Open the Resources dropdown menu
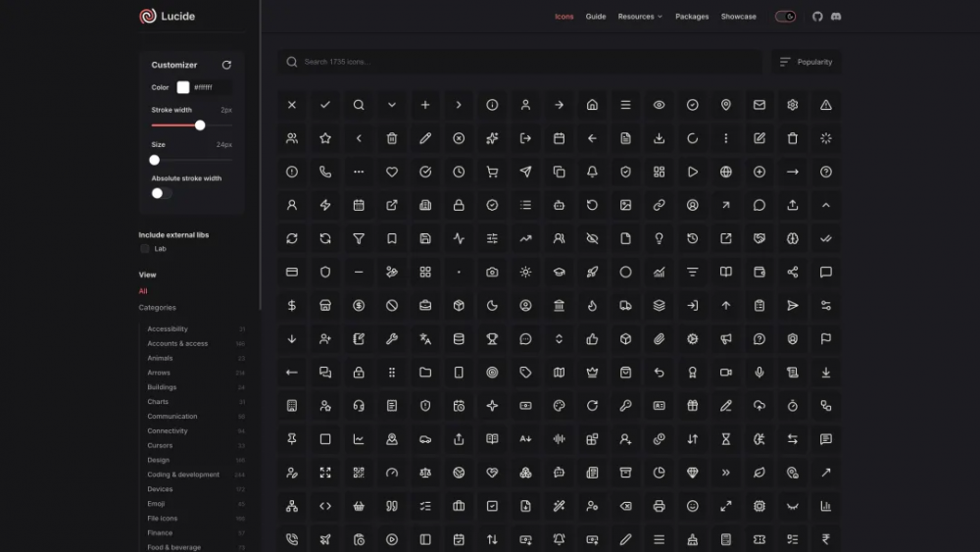The width and height of the screenshot is (980, 552). coord(640,17)
